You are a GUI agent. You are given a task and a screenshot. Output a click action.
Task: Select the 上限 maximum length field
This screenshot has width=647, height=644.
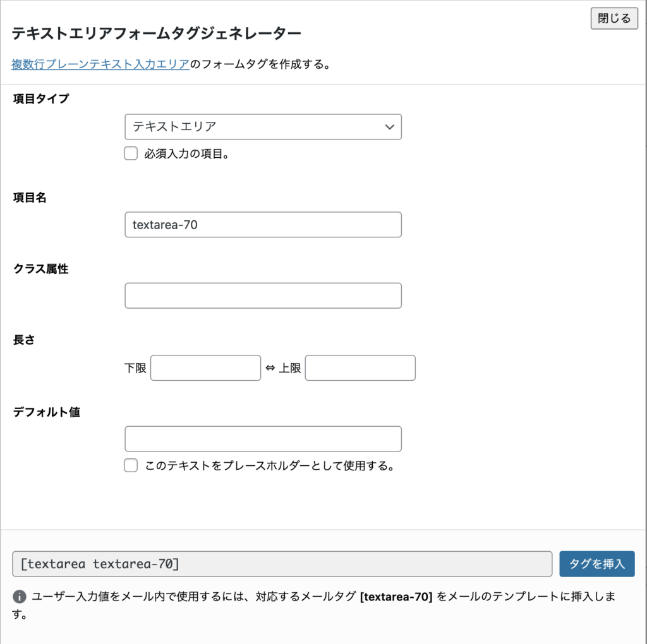click(x=360, y=368)
